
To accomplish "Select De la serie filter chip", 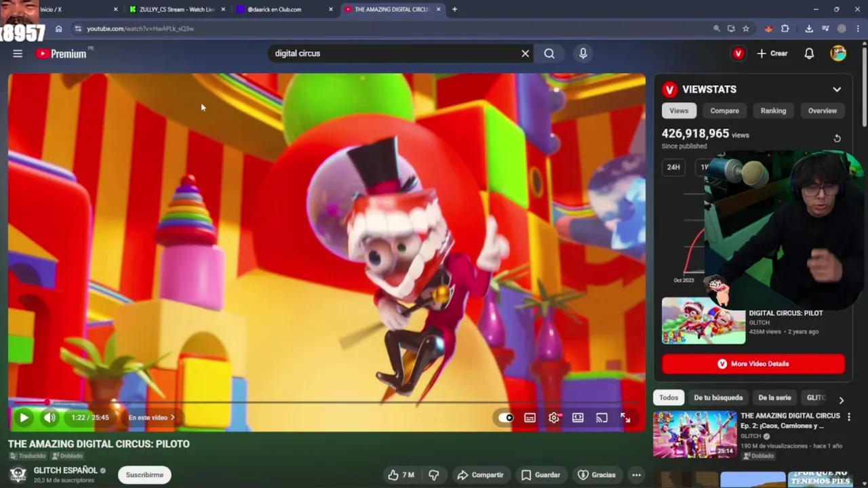I will 774,398.
